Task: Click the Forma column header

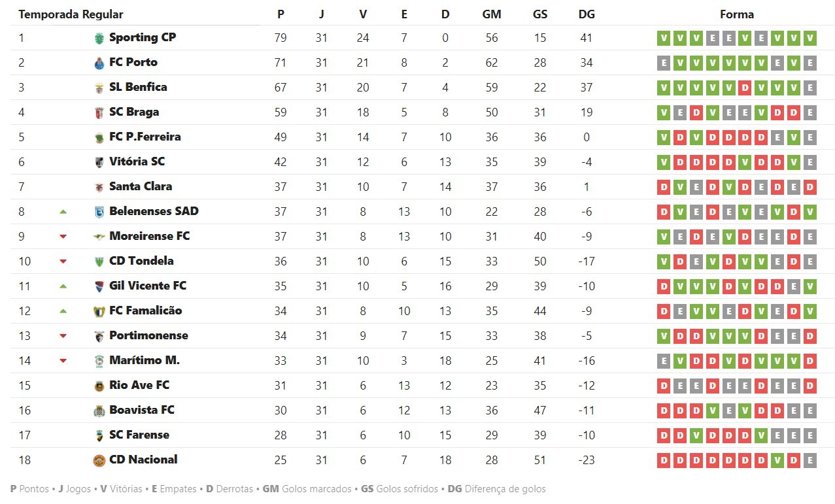Action: [x=736, y=14]
